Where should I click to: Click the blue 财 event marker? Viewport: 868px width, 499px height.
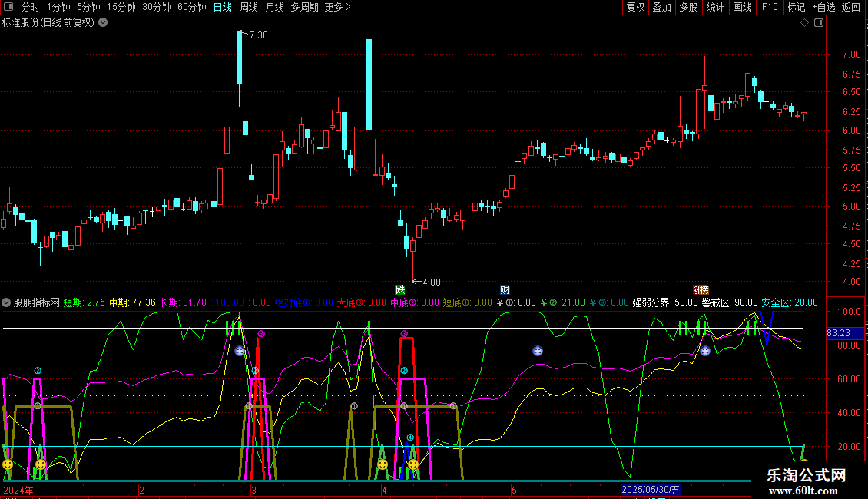pyautogui.click(x=505, y=289)
